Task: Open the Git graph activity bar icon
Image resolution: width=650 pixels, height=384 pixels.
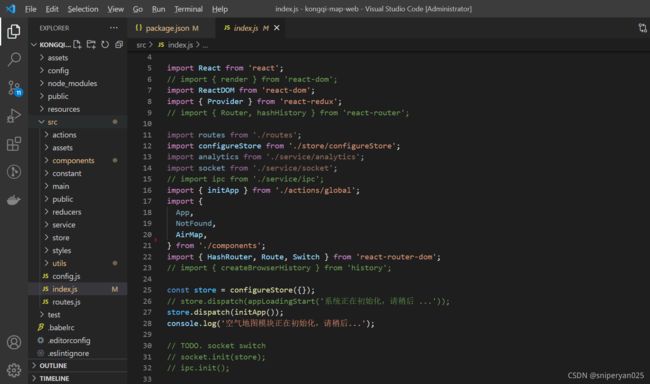Action: (14, 172)
